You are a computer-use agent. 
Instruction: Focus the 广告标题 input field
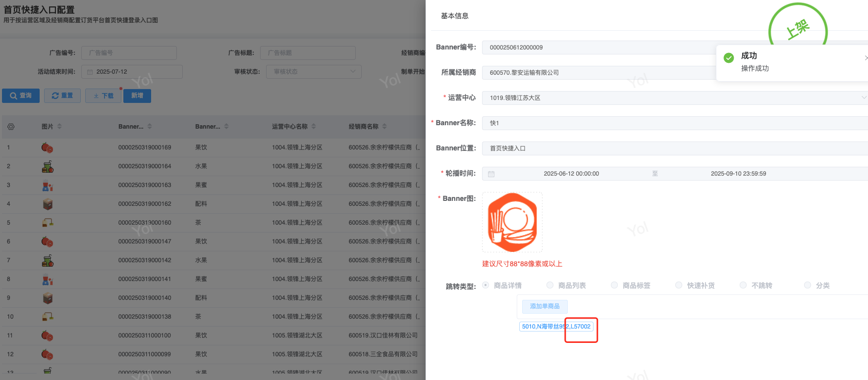(x=308, y=53)
